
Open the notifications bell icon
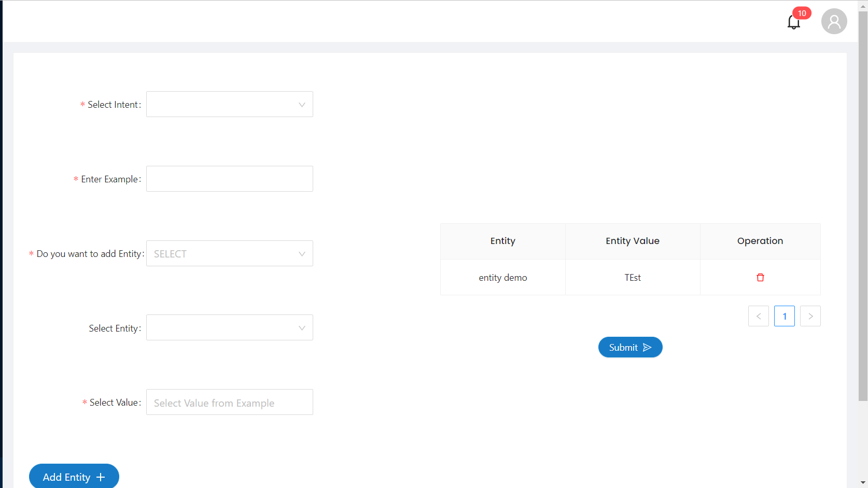793,22
